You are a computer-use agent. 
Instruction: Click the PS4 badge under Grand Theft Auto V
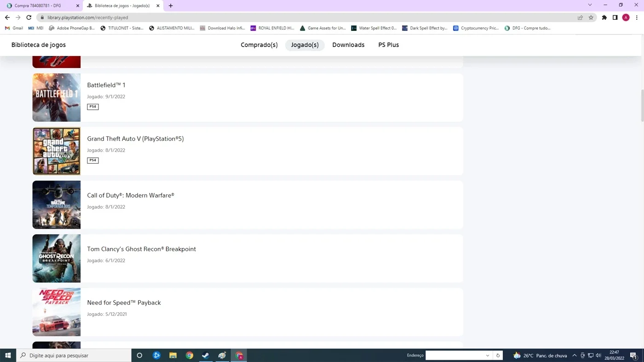click(93, 160)
